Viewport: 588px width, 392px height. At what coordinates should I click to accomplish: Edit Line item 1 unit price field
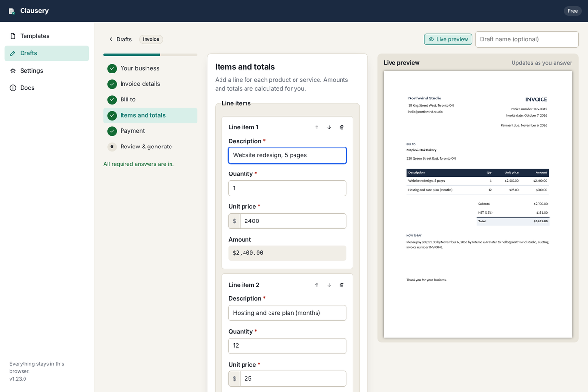(x=293, y=221)
